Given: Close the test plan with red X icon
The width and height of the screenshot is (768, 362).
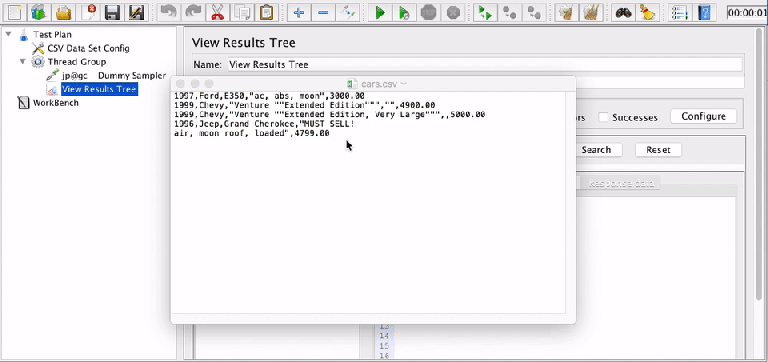Looking at the screenshot, I should 89,12.
